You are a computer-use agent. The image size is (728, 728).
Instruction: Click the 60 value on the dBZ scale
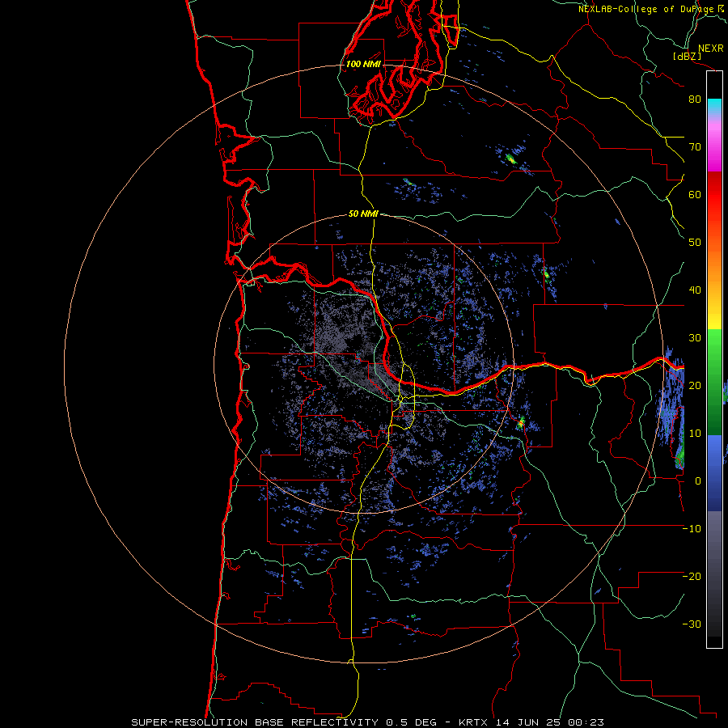click(695, 194)
